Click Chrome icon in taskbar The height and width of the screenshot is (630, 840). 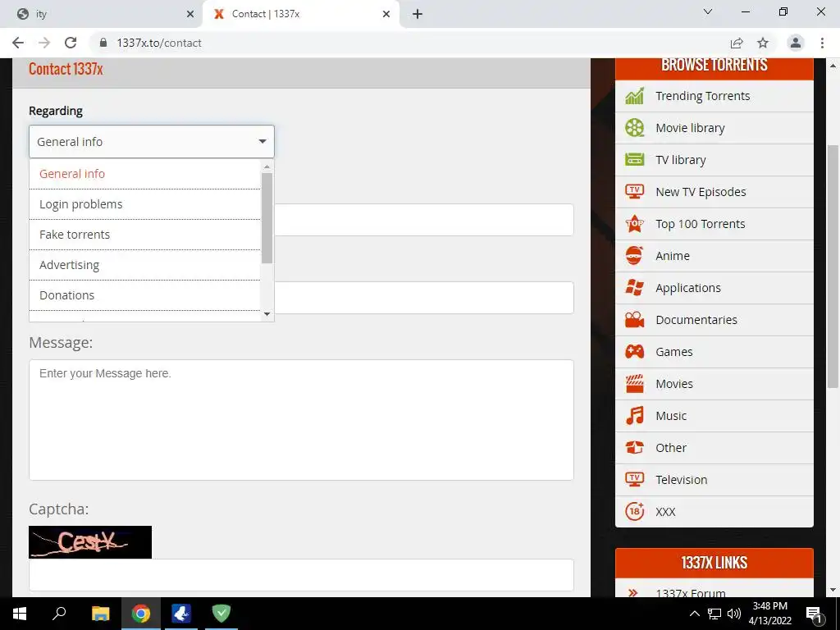[x=141, y=614]
